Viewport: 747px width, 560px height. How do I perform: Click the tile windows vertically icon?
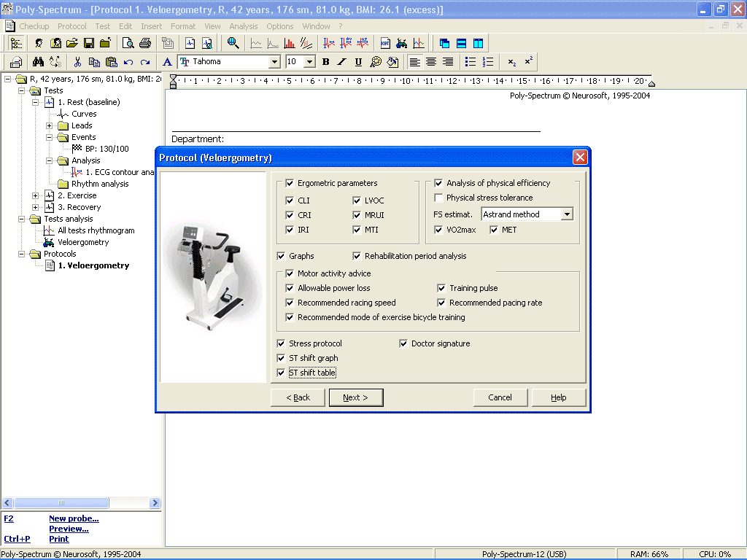click(x=479, y=43)
